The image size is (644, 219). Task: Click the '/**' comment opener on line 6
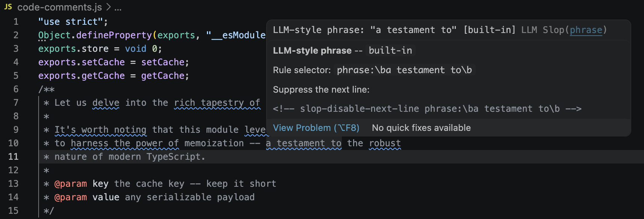click(46, 89)
